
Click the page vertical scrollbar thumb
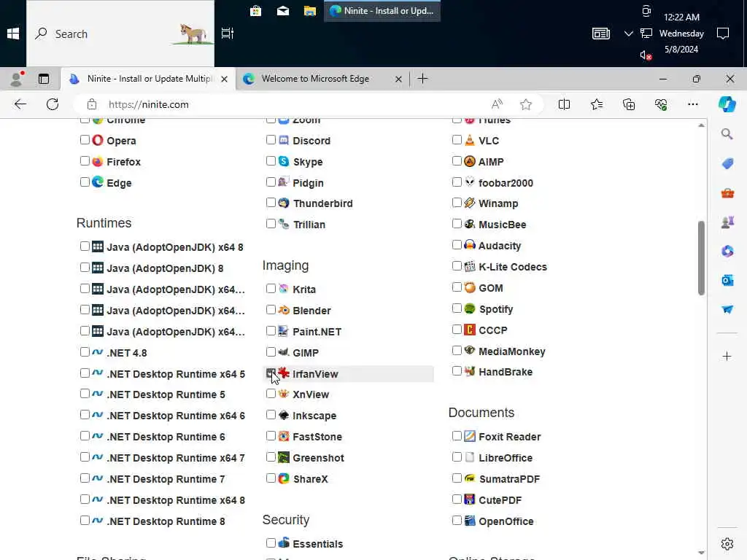click(x=701, y=258)
